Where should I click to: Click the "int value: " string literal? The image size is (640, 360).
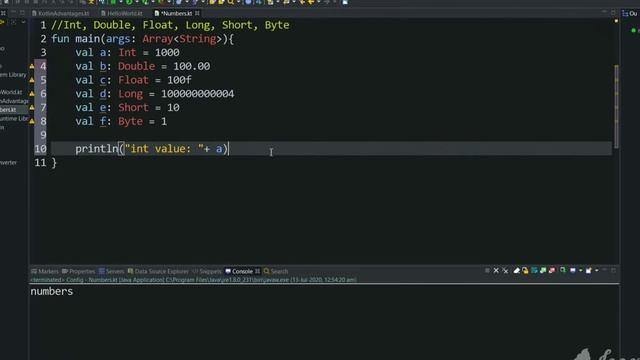[164, 149]
